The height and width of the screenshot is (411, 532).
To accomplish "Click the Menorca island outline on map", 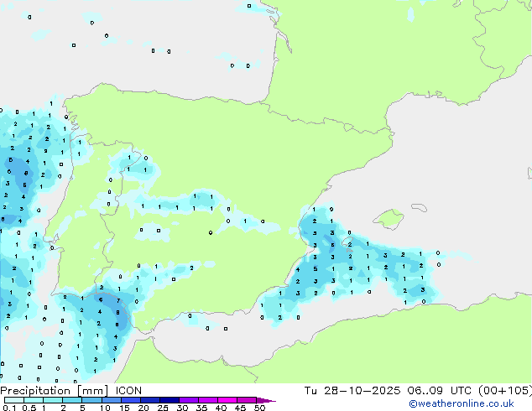I will tap(420, 207).
